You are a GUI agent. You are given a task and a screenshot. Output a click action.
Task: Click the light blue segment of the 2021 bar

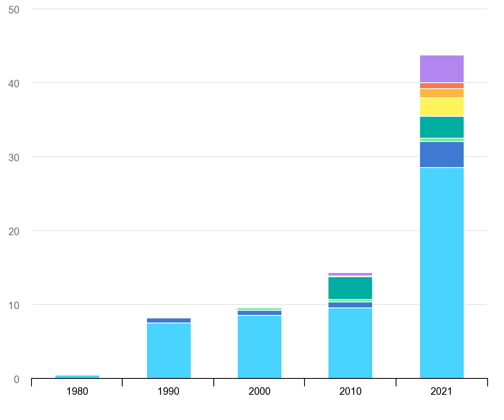(x=441, y=273)
